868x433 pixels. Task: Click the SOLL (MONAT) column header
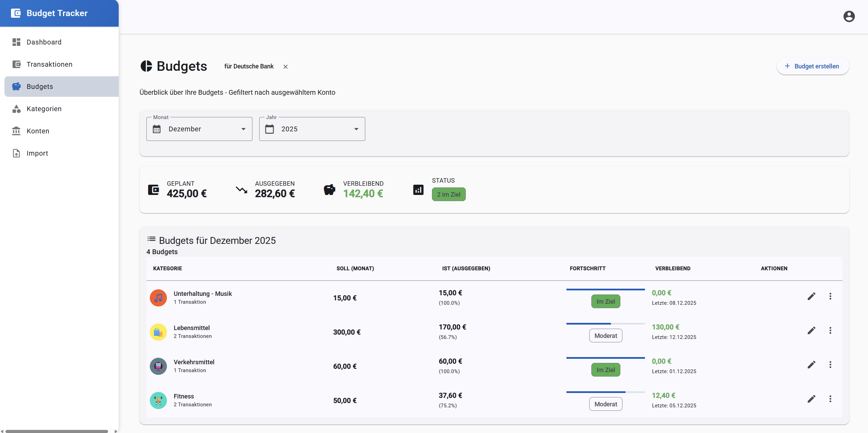pos(355,268)
